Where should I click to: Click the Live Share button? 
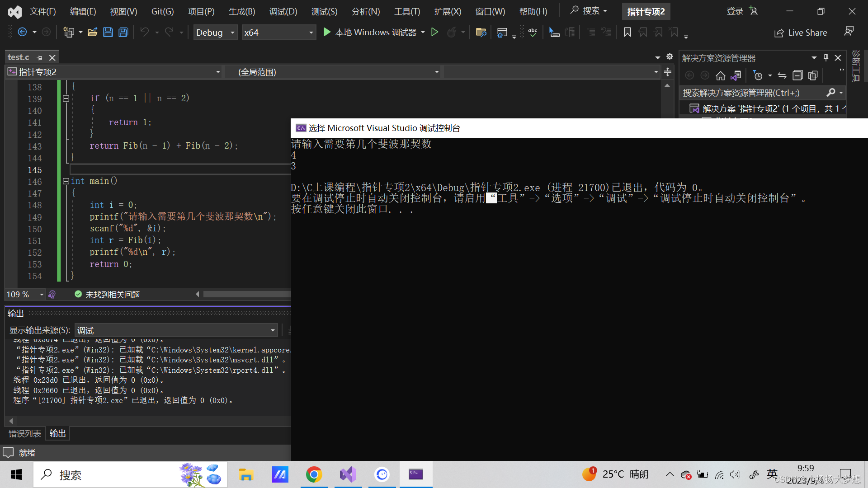click(x=801, y=33)
